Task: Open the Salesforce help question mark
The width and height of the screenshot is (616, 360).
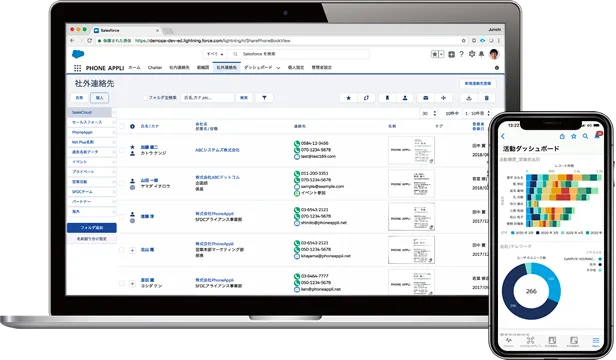Action: pos(462,54)
